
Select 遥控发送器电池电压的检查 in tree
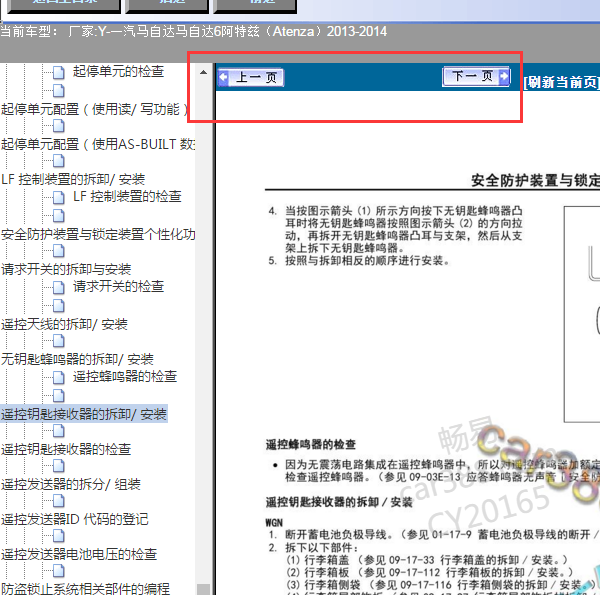(x=79, y=554)
